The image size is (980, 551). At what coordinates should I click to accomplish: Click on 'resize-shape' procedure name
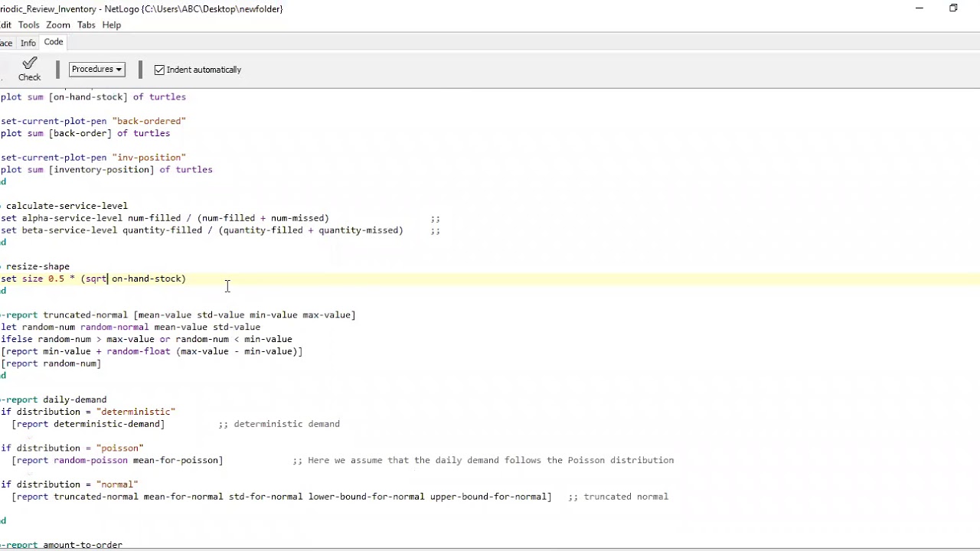point(38,266)
